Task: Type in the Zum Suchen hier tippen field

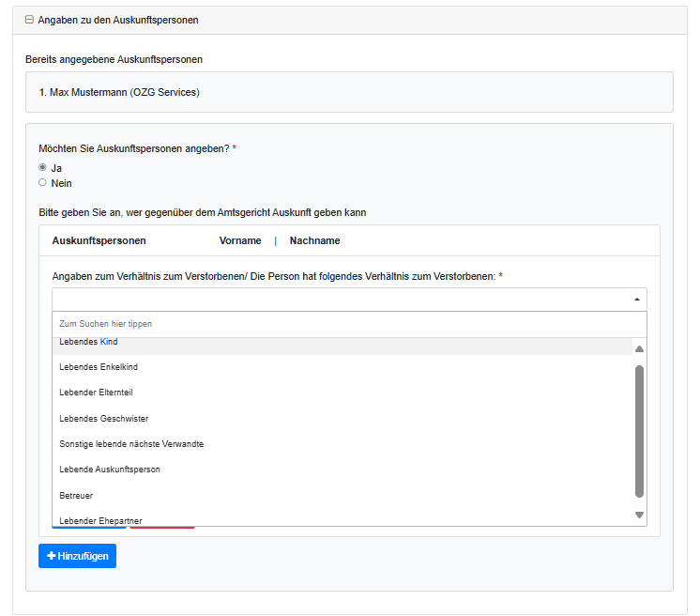Action: (x=348, y=324)
